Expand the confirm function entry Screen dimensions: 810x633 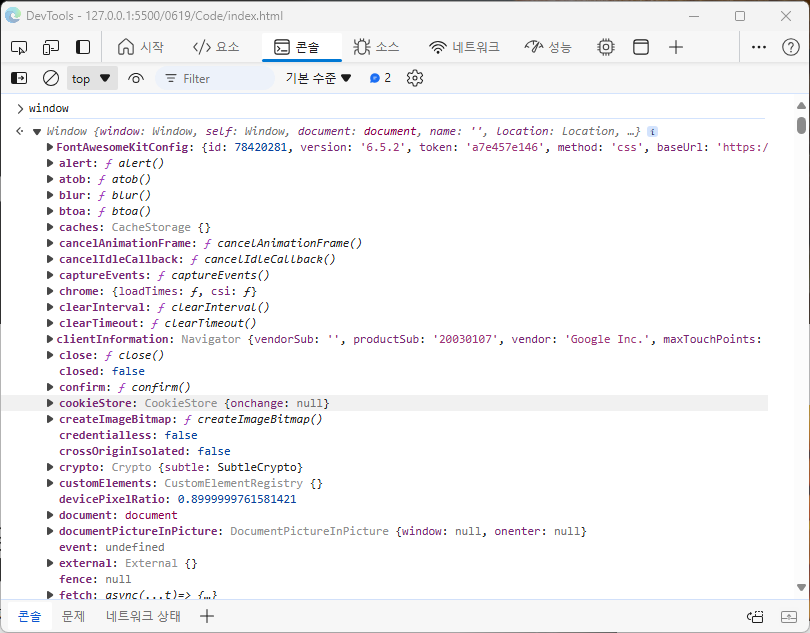tap(50, 387)
